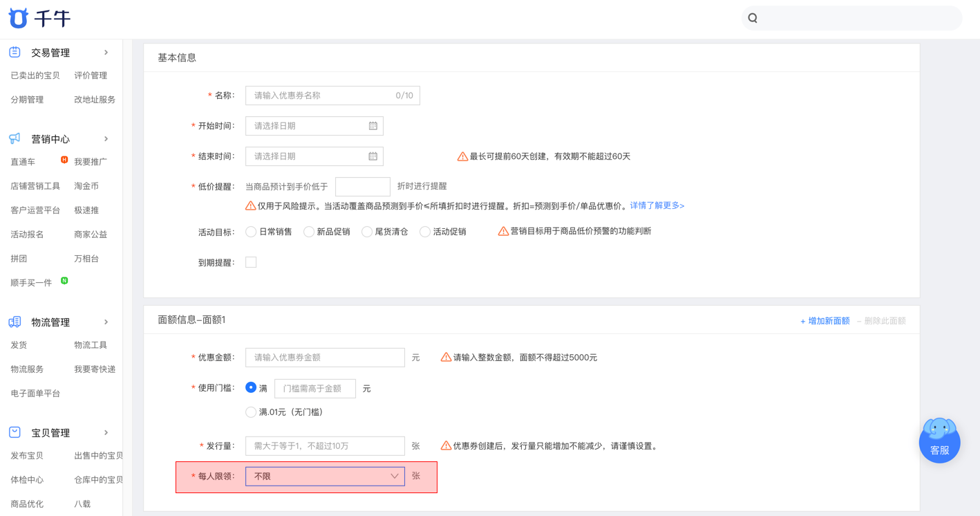Expand the 物流管理 chevron
Screen dimensions: 980x516
[106, 322]
